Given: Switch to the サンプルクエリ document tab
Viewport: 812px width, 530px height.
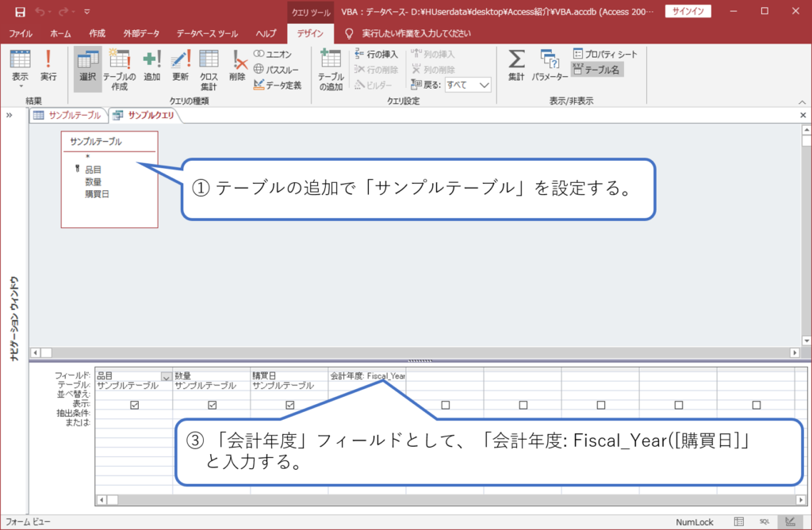Looking at the screenshot, I should click(x=144, y=115).
